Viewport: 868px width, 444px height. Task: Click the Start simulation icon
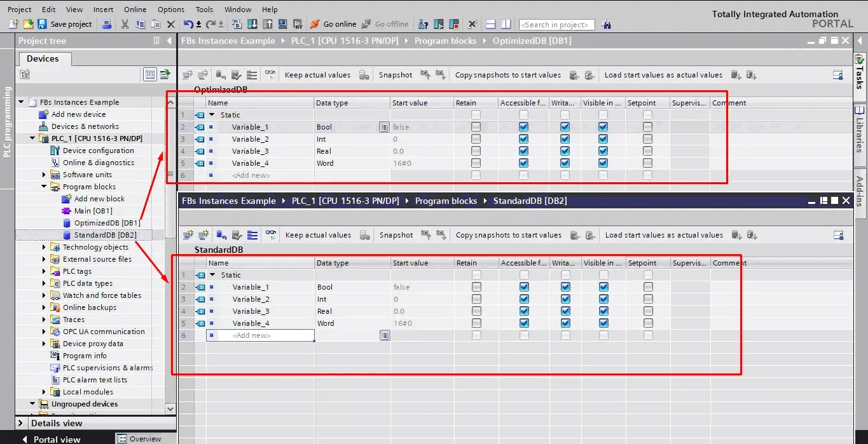coord(283,24)
